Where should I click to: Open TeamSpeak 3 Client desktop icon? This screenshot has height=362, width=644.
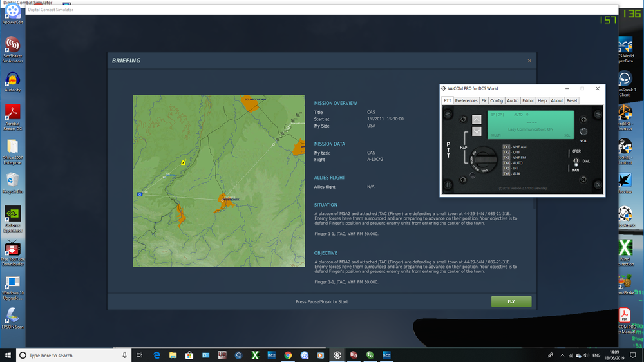click(x=625, y=84)
